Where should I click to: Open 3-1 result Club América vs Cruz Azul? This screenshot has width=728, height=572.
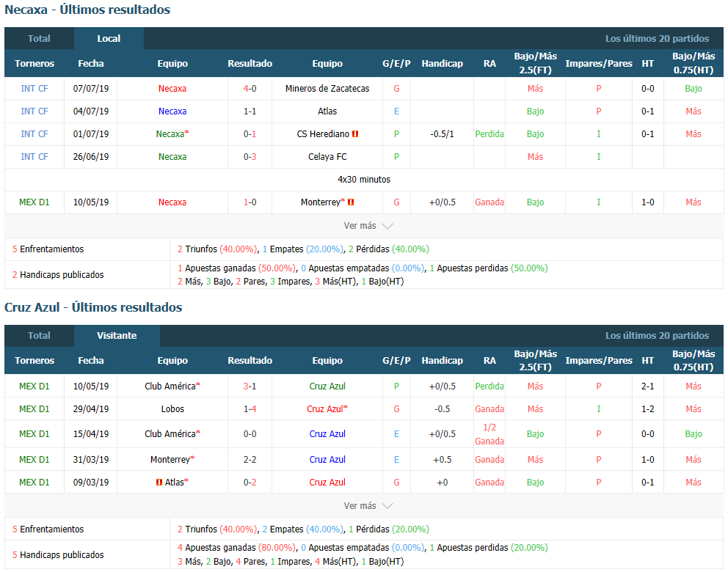coord(250,386)
